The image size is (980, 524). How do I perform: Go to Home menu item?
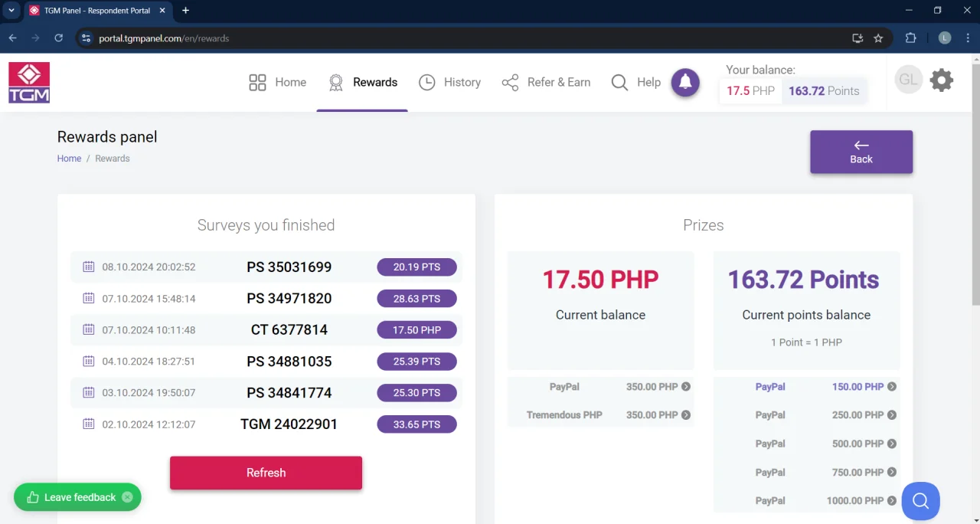coord(277,82)
